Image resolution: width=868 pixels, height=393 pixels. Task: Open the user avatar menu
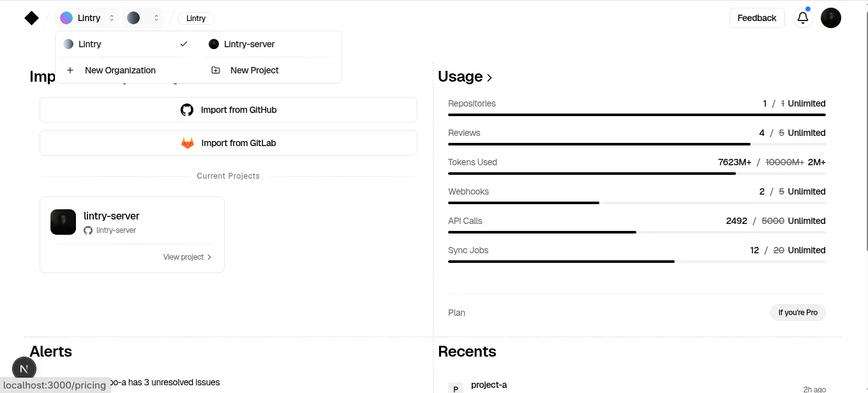pos(831,18)
